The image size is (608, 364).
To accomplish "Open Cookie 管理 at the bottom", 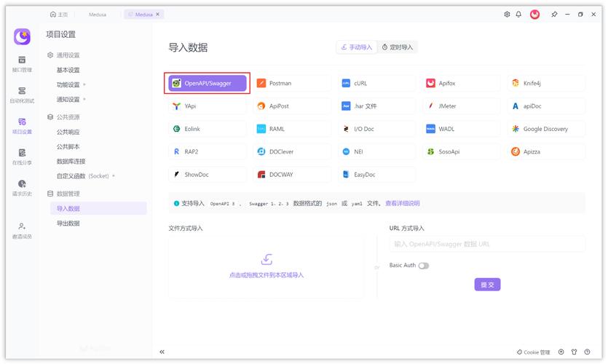I will point(534,352).
